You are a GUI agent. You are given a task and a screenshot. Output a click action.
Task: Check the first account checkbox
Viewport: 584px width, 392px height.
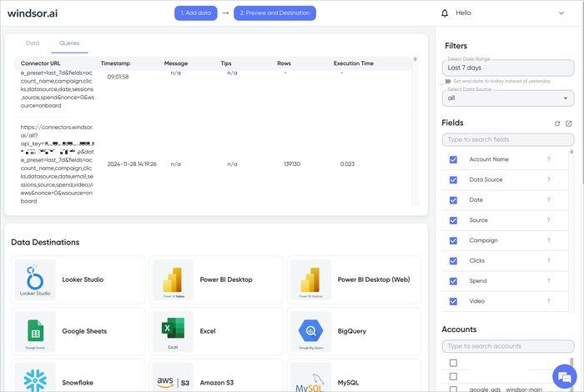(x=453, y=363)
